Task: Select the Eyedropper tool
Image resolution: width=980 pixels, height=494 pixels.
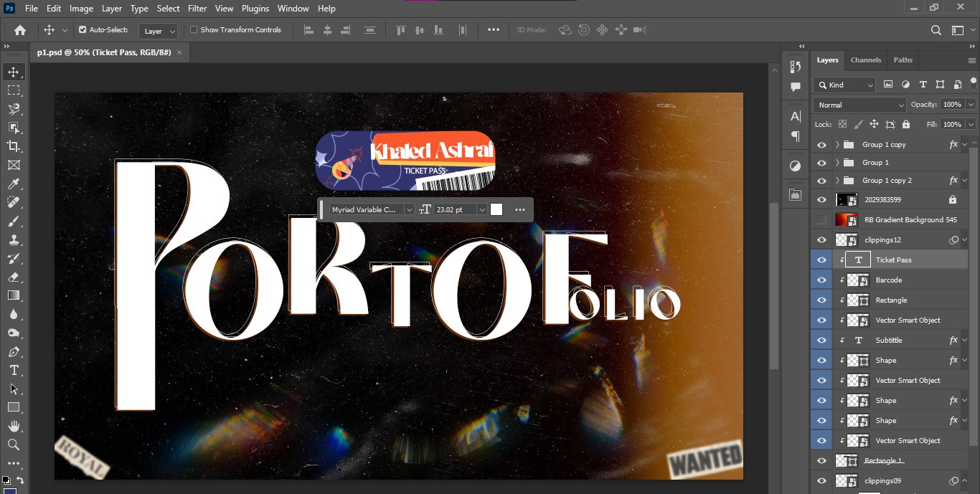Action: coord(14,184)
